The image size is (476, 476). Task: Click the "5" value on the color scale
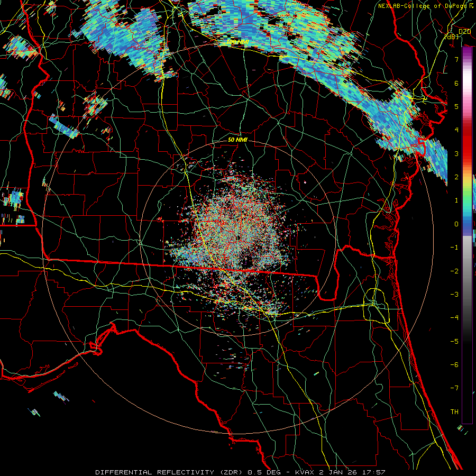[456, 106]
